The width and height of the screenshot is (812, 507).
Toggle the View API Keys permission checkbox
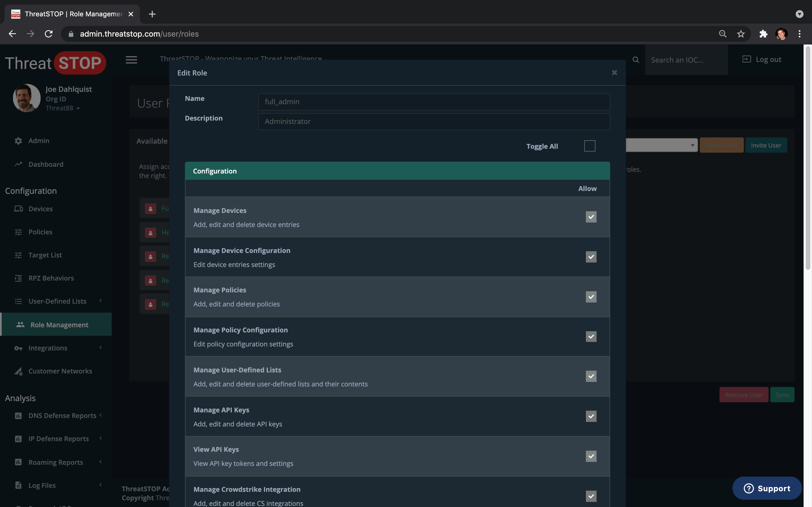(x=591, y=456)
